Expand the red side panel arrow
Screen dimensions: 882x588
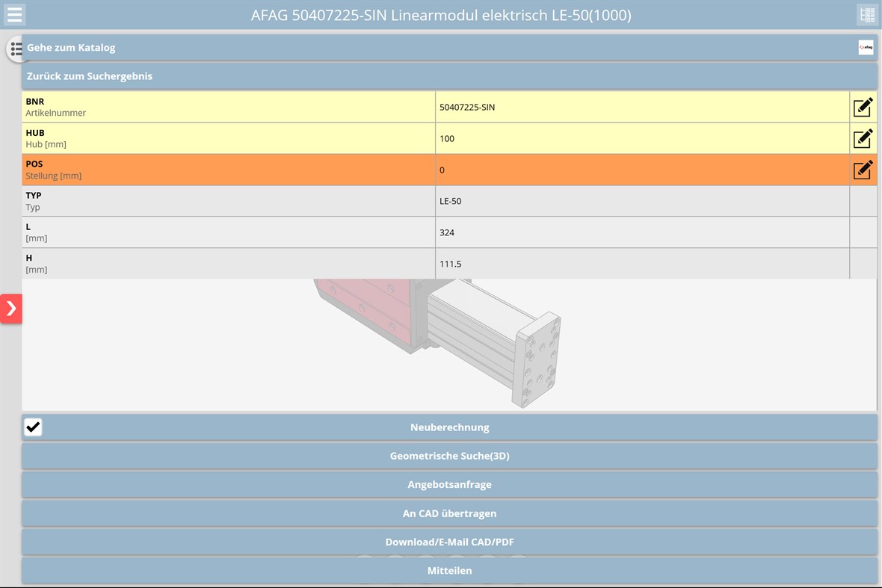[10, 308]
